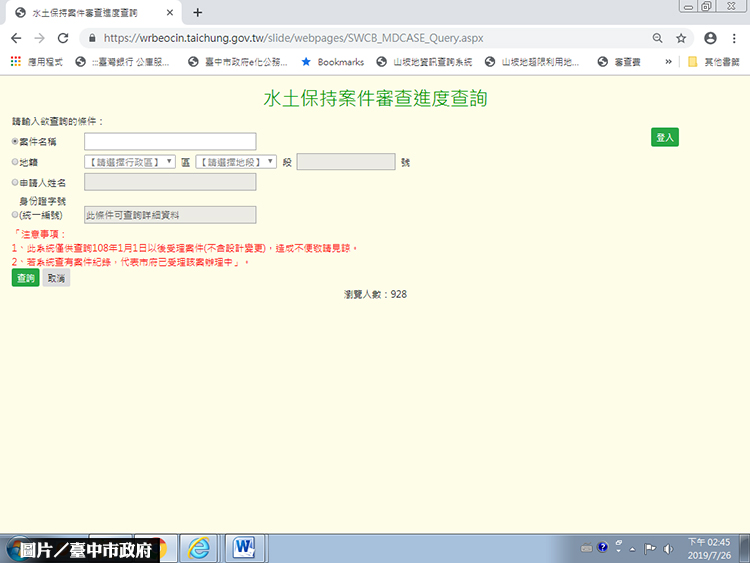Click the browser reload page icon
The height and width of the screenshot is (563, 750).
click(63, 38)
